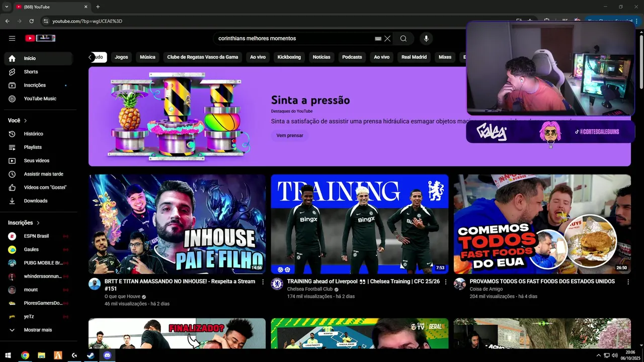Click the Chelsea TRAINING video thumbnail
This screenshot has width=644, height=362.
pos(360,224)
